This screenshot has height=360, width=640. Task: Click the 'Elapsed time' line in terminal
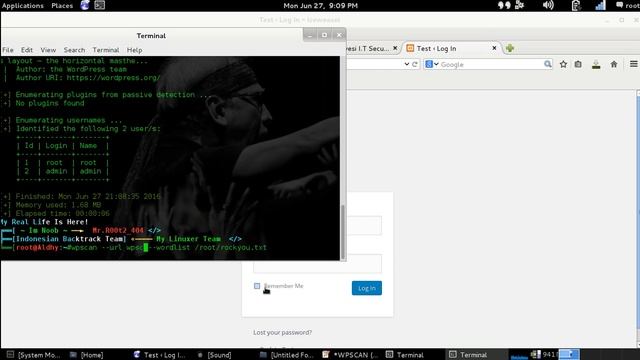(x=62, y=213)
